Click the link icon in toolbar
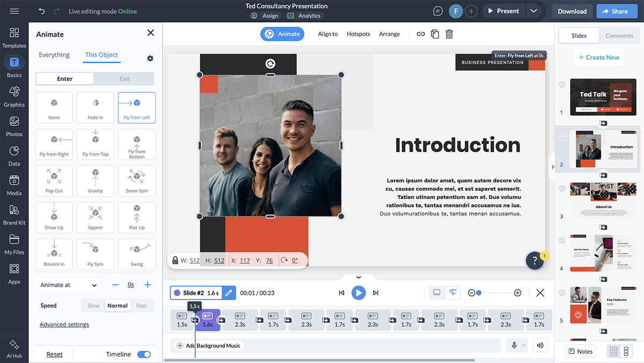The image size is (644, 363). click(x=421, y=34)
